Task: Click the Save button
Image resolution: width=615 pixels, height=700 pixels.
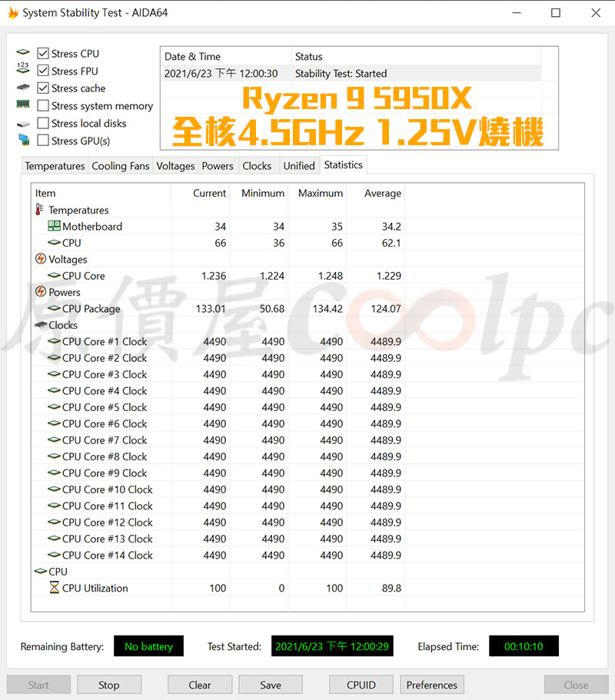Action: 271,685
